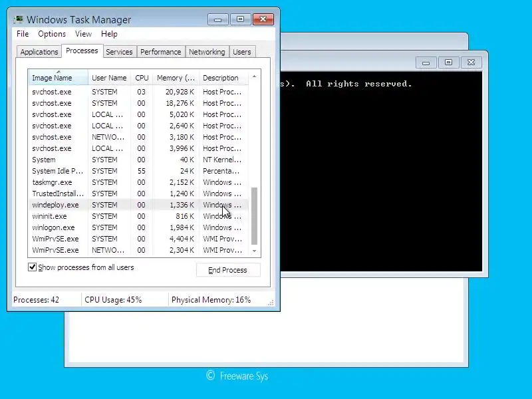Click the Task Manager resize grip

pos(271,303)
